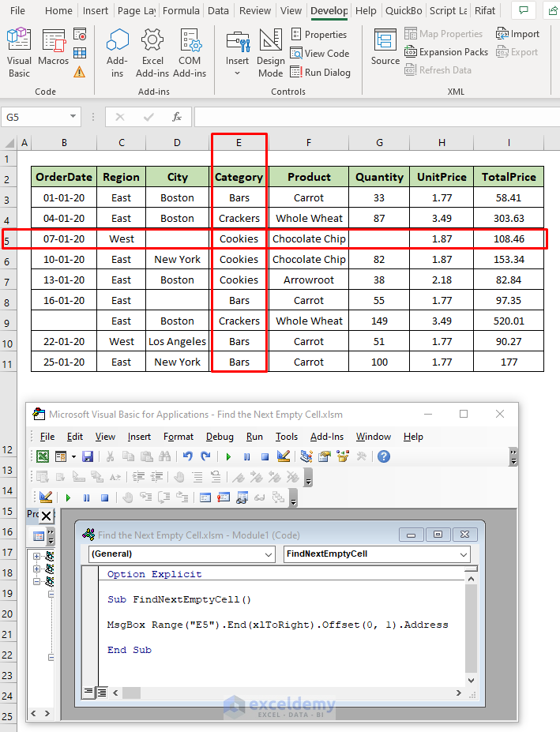This screenshot has width=560, height=732.
Task: Expand the first project tree node
Action: [36, 555]
